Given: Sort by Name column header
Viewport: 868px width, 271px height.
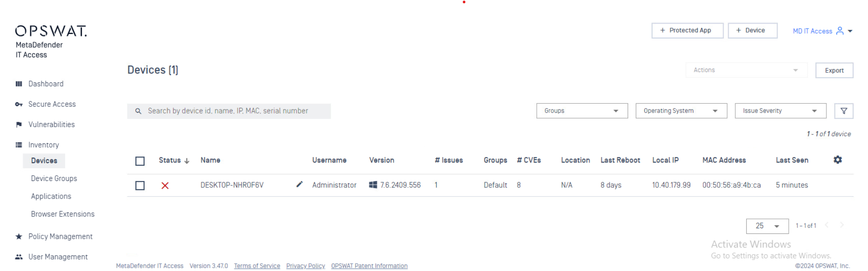Looking at the screenshot, I should [x=210, y=160].
